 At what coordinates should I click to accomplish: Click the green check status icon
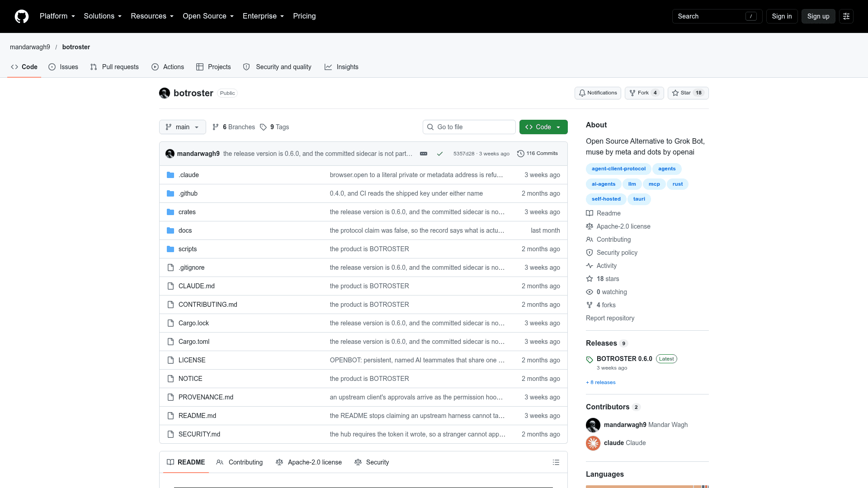[x=439, y=154]
